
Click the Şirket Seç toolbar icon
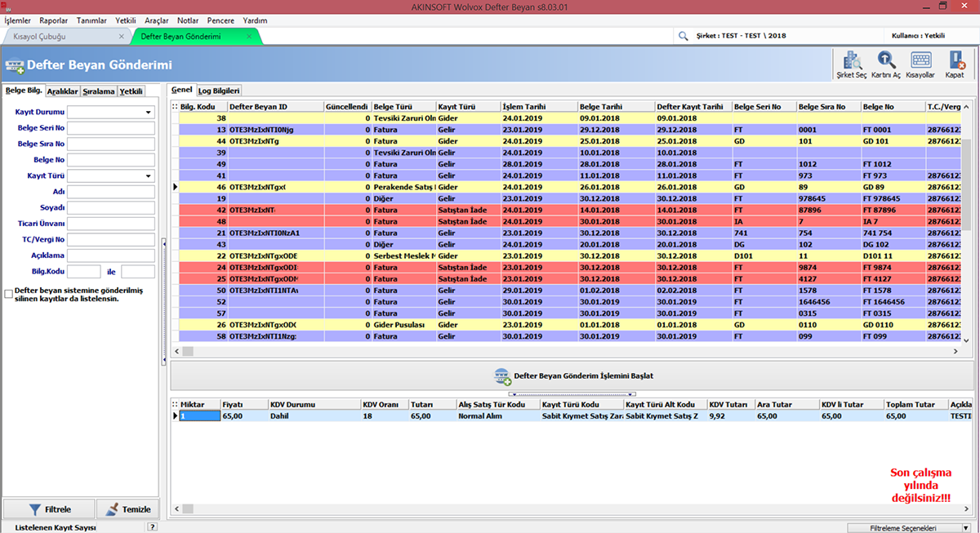point(851,64)
